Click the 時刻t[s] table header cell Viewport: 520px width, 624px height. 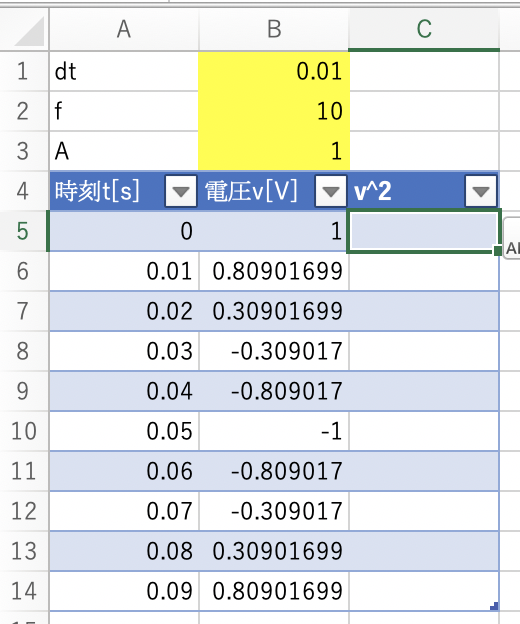pyautogui.click(x=124, y=191)
